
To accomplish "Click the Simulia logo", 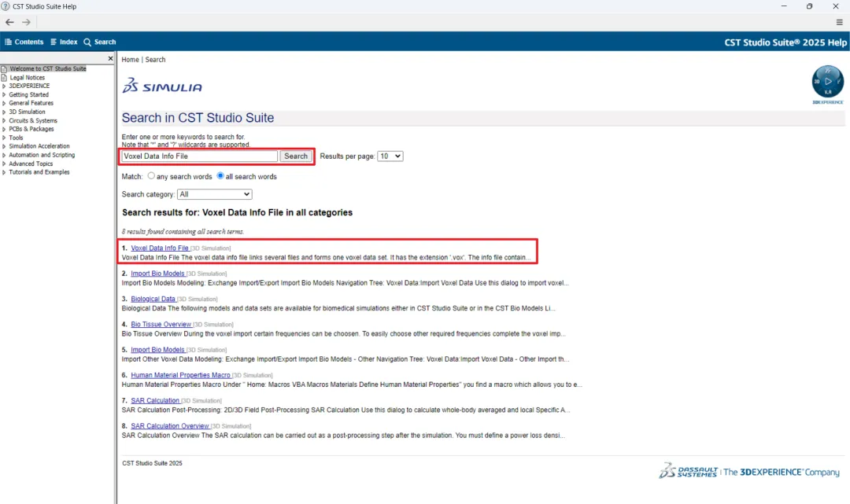I will tap(162, 86).
